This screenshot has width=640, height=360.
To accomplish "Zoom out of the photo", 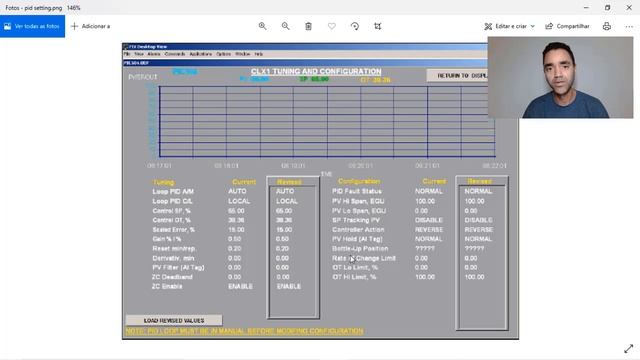I will coord(285,26).
